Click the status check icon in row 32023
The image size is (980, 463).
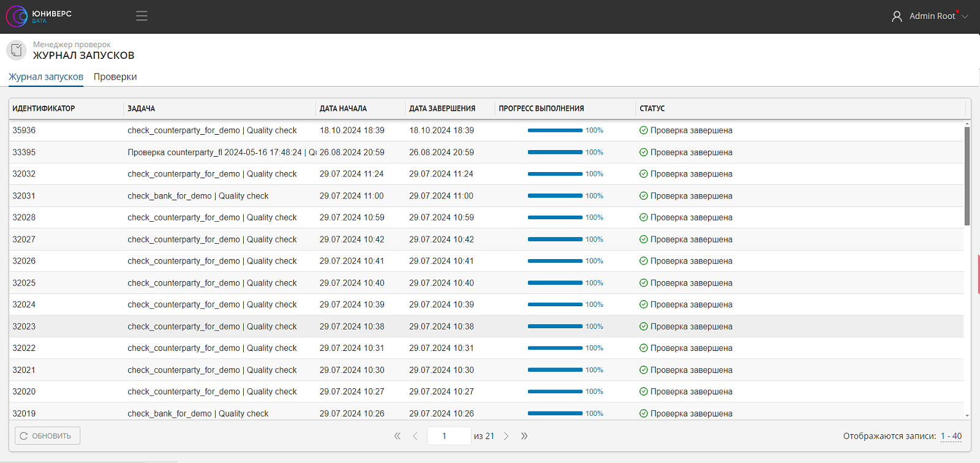click(x=644, y=326)
